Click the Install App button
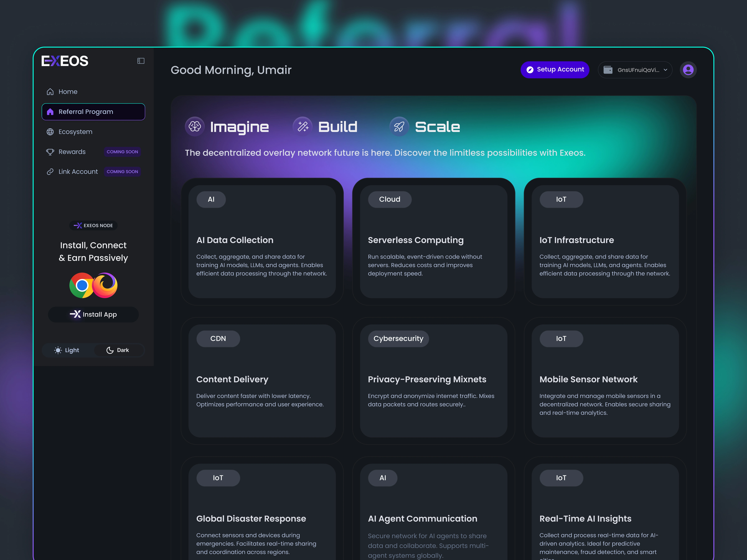The width and height of the screenshot is (747, 560). [93, 314]
